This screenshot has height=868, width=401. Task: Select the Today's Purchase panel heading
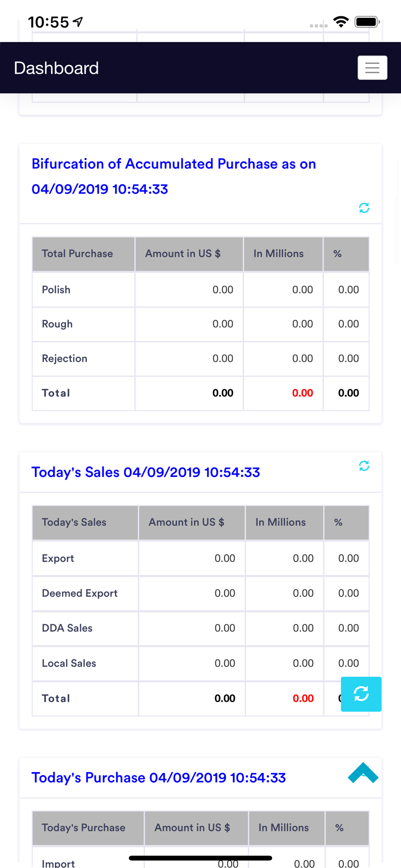click(x=158, y=778)
